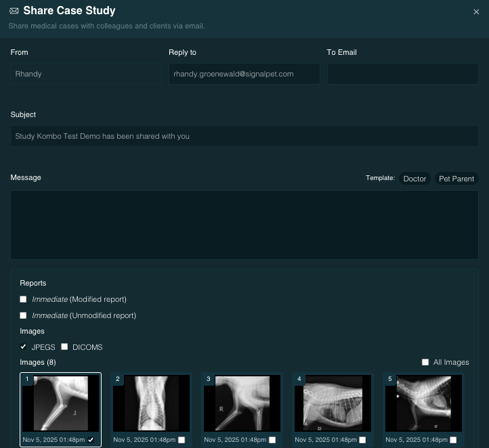Select radiograph thumbnail number 4
The image size is (489, 448).
pyautogui.click(x=333, y=403)
